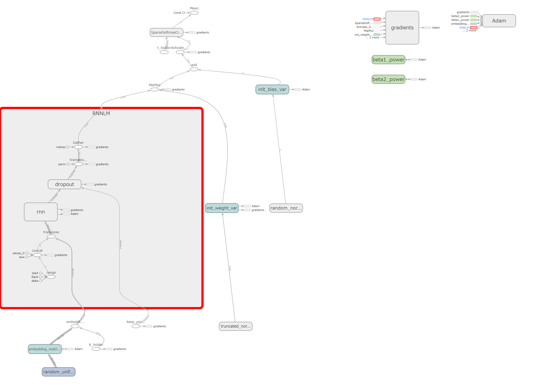Select the Gather op inside RNNLM
The image size is (538, 392).
coord(78,147)
